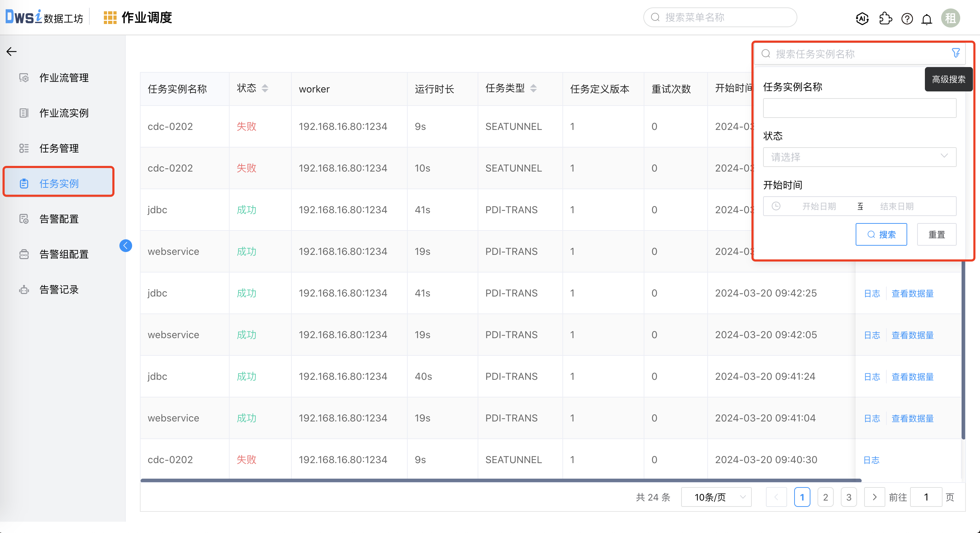The width and height of the screenshot is (980, 533).
Task: Click the back arrow in sidebar
Action: pos(12,51)
